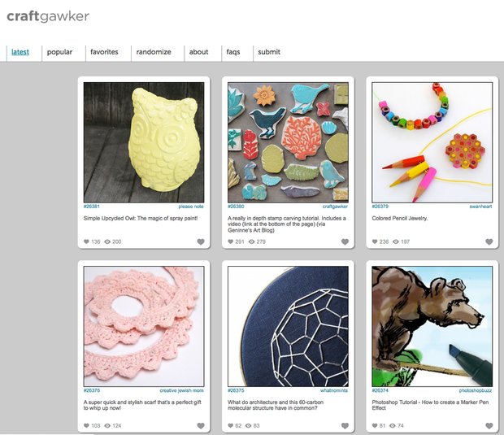504x435 pixels.
Task: Open the about page
Action: (x=198, y=52)
